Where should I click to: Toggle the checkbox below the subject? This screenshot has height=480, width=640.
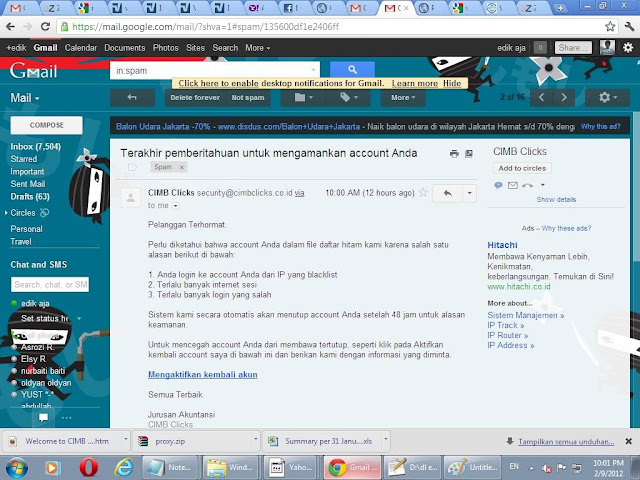coord(132,167)
